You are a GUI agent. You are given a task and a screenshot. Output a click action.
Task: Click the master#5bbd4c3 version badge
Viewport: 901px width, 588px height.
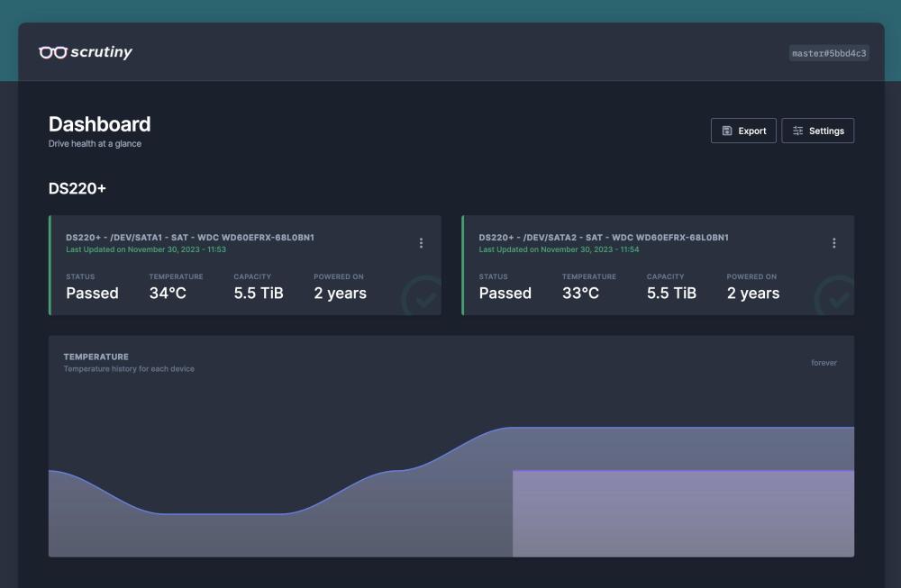[829, 53]
